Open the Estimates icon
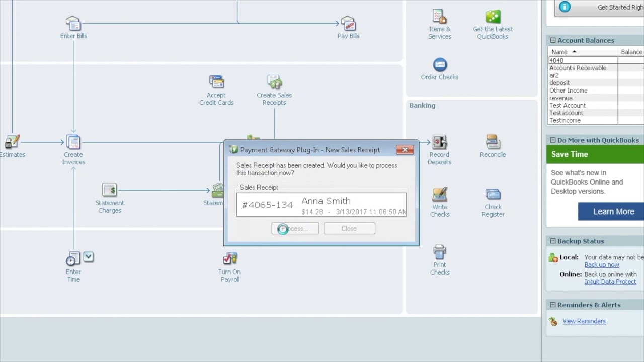Viewport: 644px width, 362px height. 12,142
